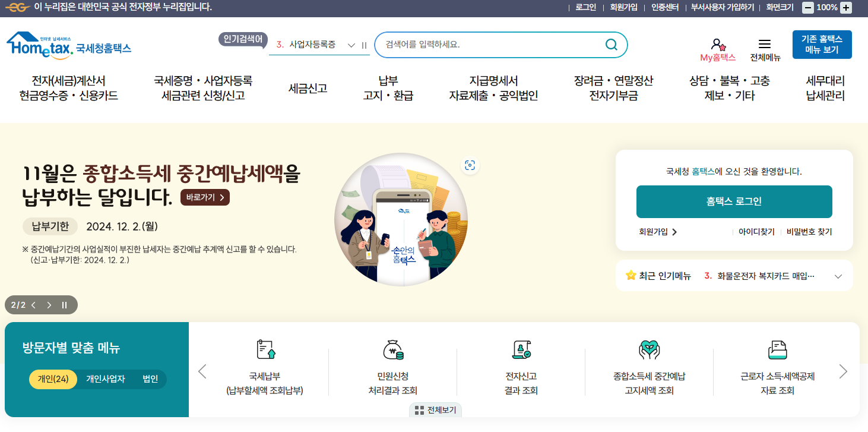The image size is (868, 432).
Task: Go to previous banner slide
Action: click(34, 305)
